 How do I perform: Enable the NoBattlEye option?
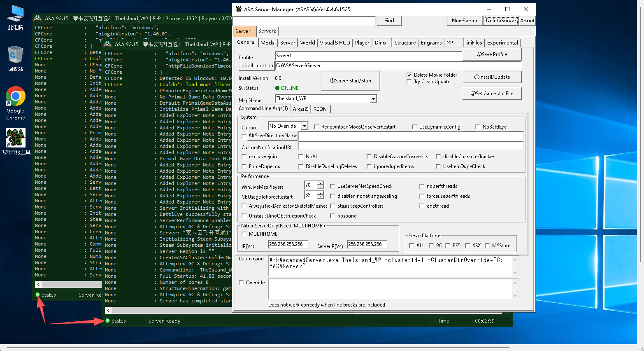pos(478,127)
